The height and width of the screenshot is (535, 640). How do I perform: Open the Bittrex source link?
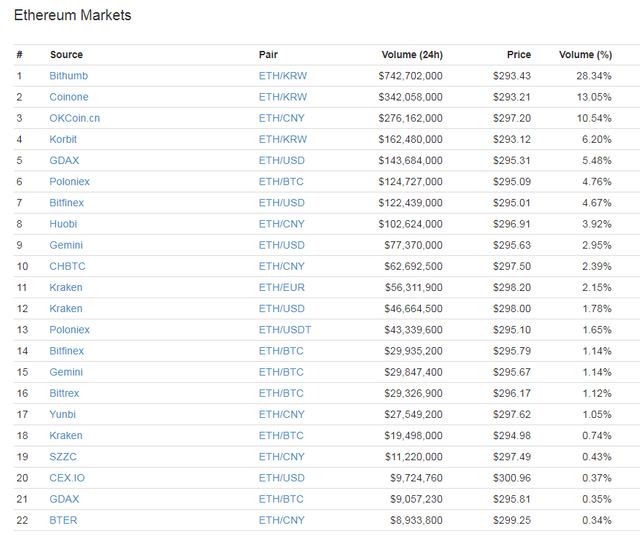tap(64, 393)
